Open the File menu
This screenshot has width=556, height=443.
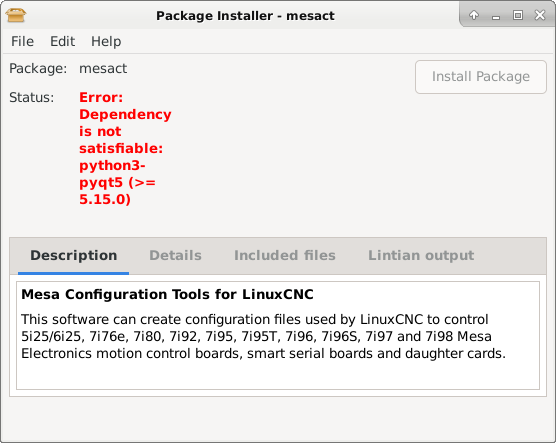[x=22, y=41]
